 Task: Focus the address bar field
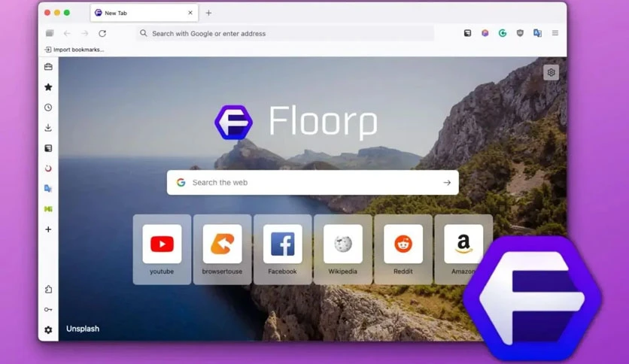point(285,33)
